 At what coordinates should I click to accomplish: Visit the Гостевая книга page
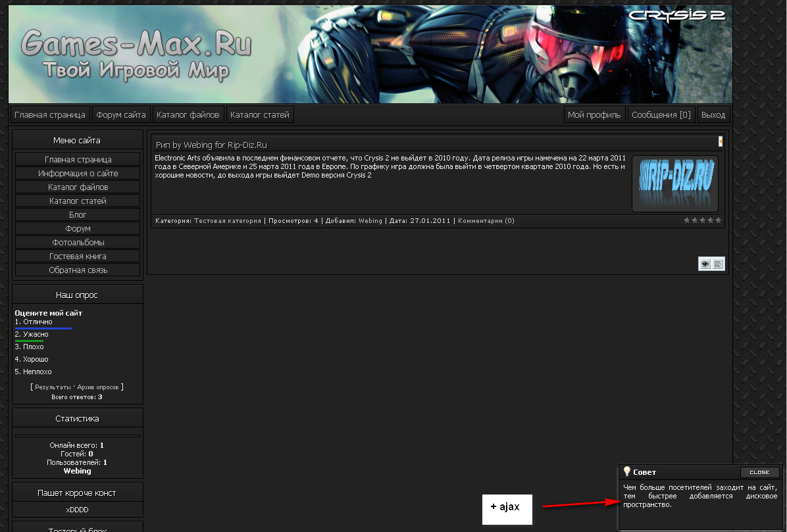(78, 256)
